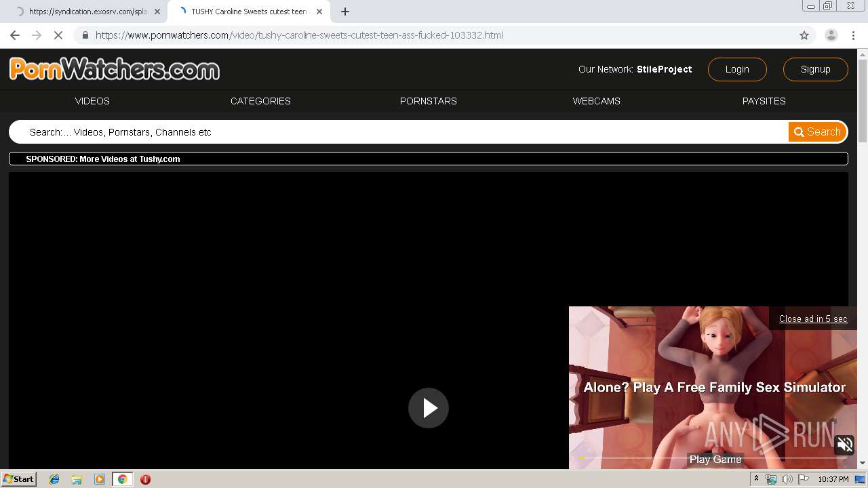Click the Signup button
The width and height of the screenshot is (868, 488).
click(x=815, y=69)
